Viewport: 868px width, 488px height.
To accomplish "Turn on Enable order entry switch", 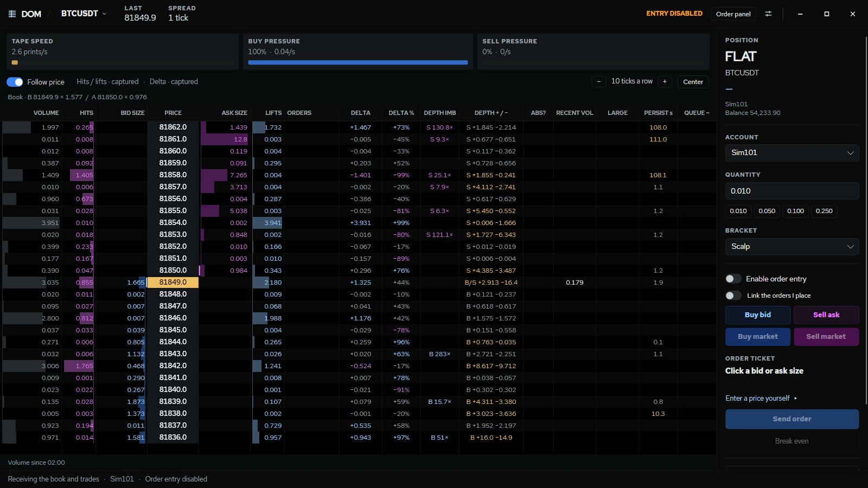I will tap(733, 279).
